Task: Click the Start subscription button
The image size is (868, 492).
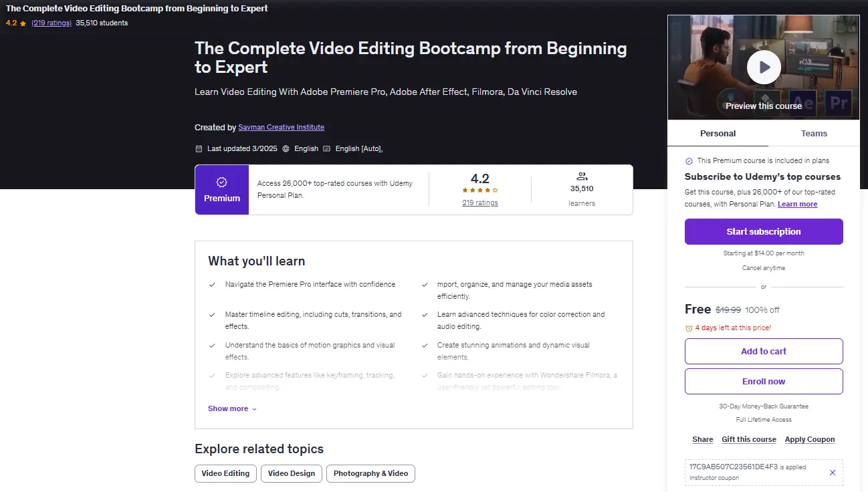Action: pyautogui.click(x=764, y=231)
